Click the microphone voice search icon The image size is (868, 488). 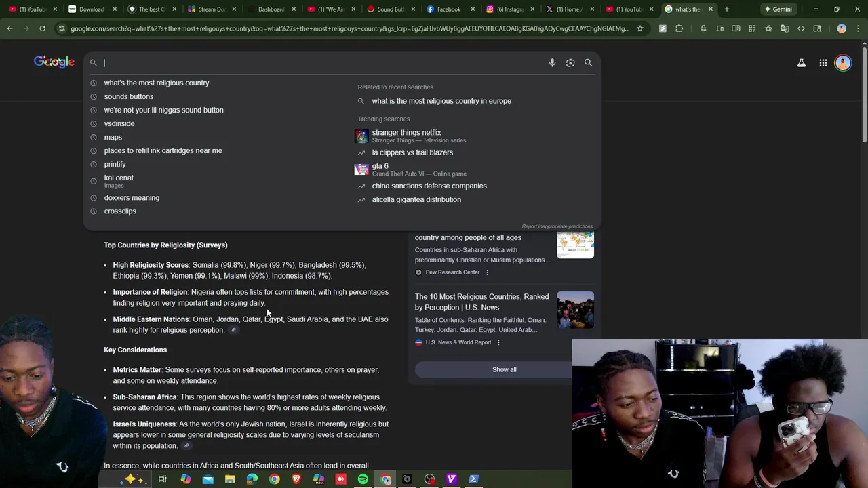click(x=552, y=62)
